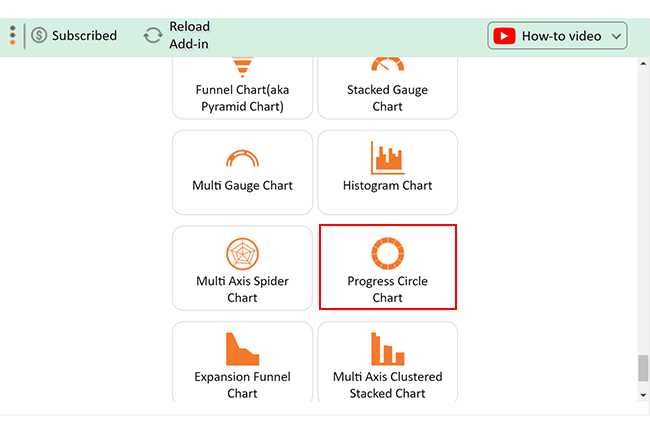Click the Funnel Chart pyramid icon
650x434 pixels.
tap(243, 67)
